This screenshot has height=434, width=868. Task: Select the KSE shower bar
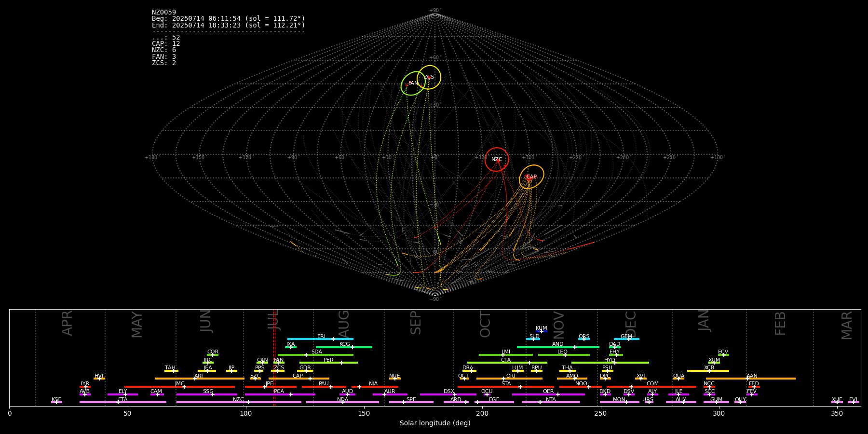tap(56, 402)
